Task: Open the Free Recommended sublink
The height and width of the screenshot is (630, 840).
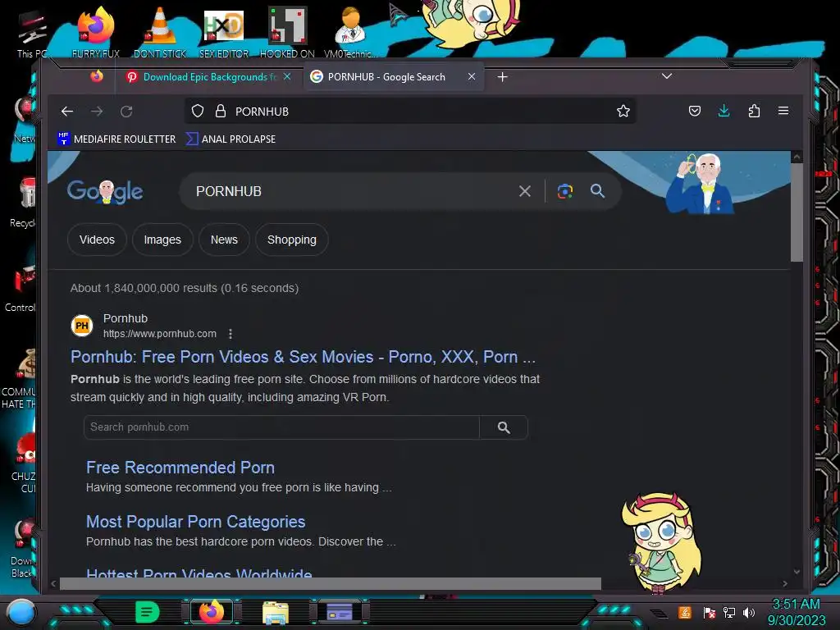Action: pyautogui.click(x=180, y=468)
